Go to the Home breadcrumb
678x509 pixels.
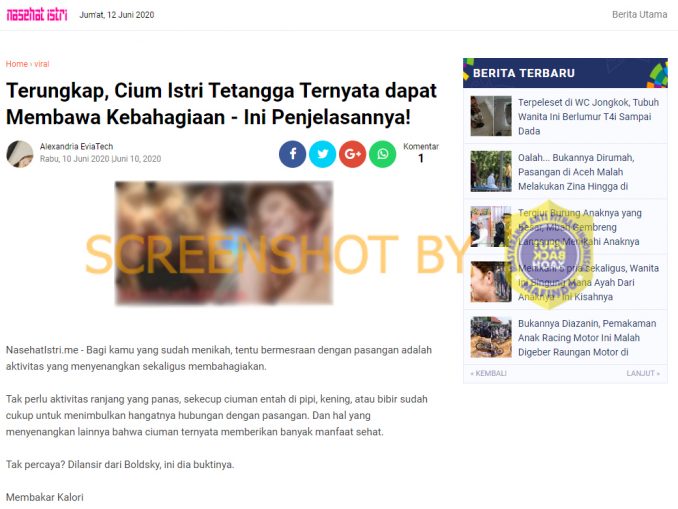pyautogui.click(x=17, y=64)
